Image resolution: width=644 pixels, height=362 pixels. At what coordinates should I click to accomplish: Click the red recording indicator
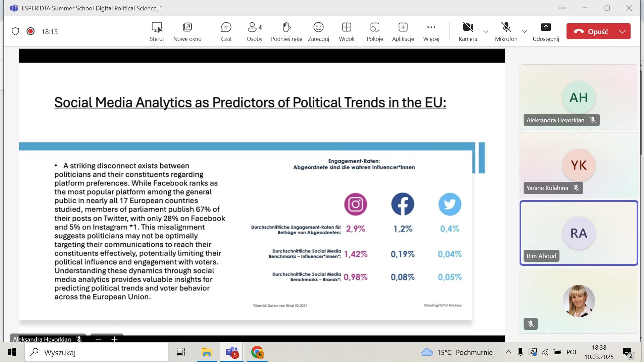[x=31, y=31]
